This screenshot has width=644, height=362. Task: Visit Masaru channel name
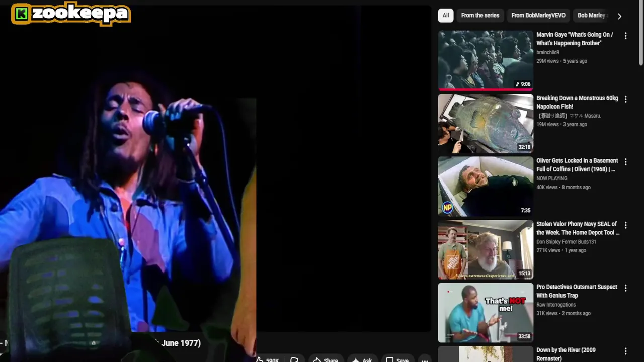pos(569,116)
